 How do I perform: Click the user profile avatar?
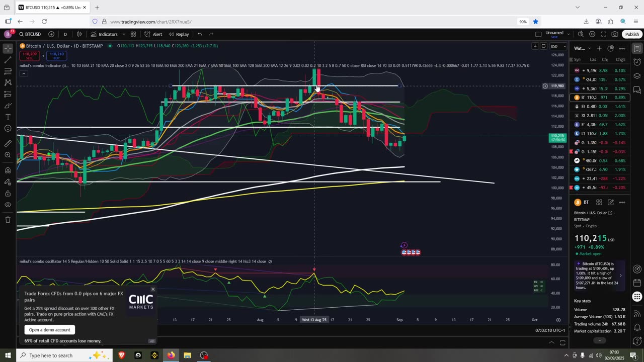click(8, 34)
